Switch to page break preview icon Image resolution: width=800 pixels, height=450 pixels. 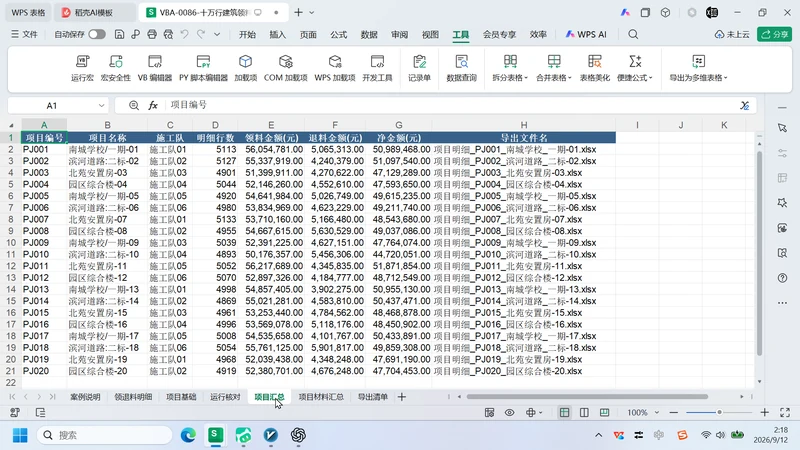point(604,412)
